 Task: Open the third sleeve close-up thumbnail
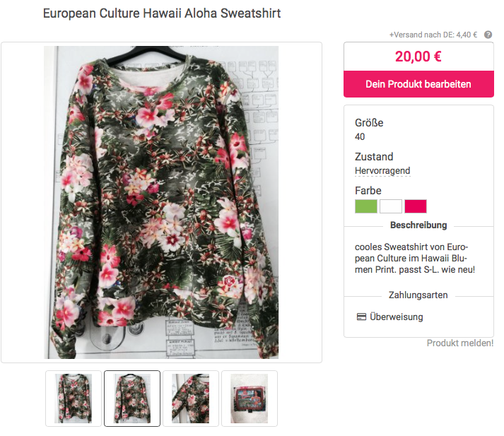(191, 399)
